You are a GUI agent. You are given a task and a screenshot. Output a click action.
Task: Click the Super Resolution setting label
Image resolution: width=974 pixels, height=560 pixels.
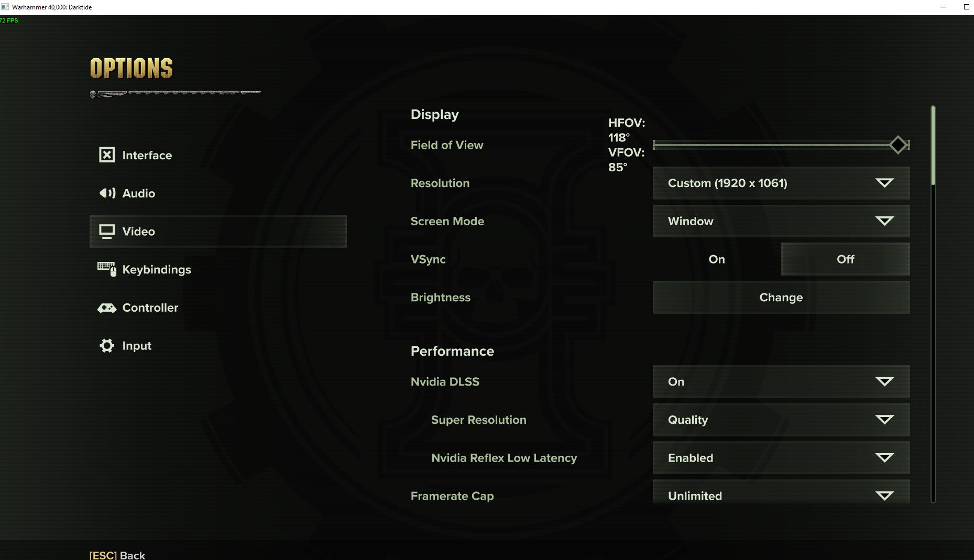[479, 420]
